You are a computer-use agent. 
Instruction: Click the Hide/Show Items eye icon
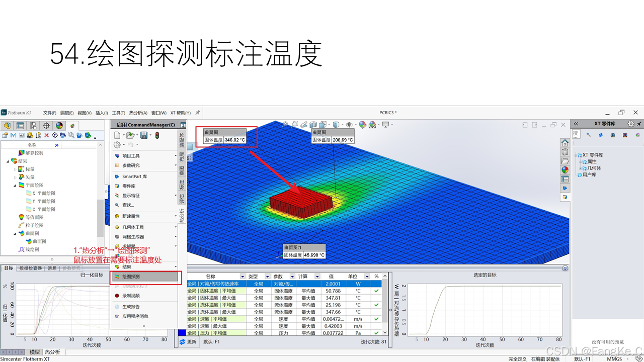pyautogui.click(x=349, y=124)
